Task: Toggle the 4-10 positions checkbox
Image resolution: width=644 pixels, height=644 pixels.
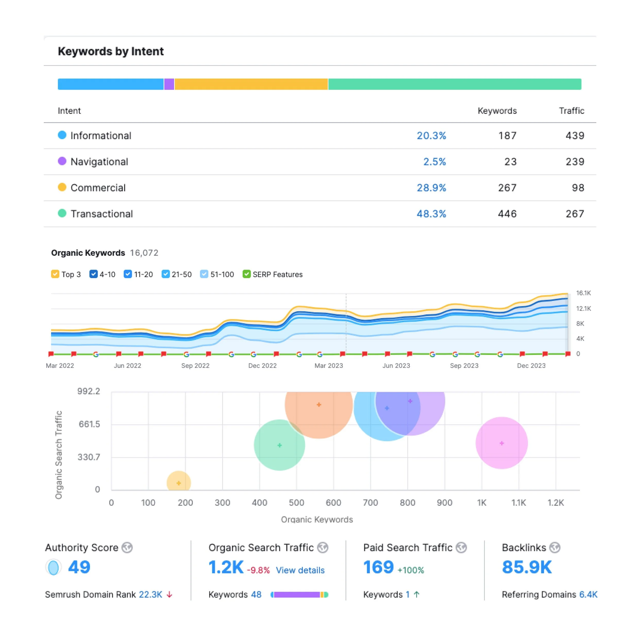Action: click(93, 274)
